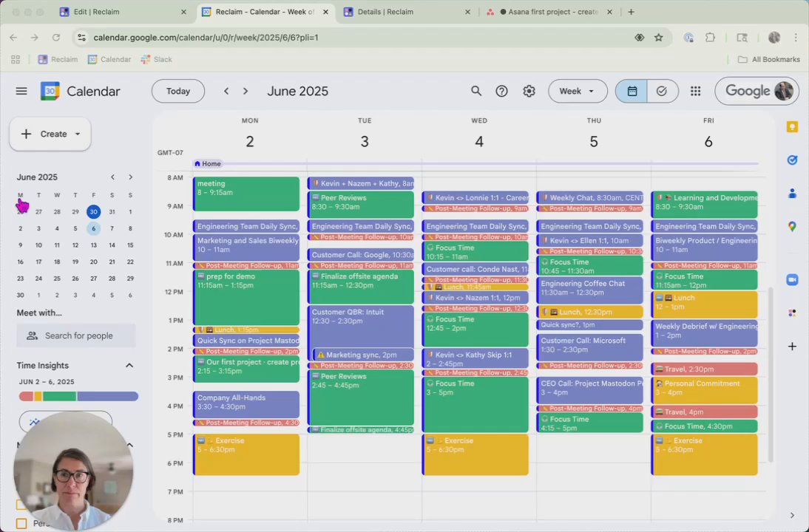
Task: Open CEO Call: Project Mastodon event
Action: click(x=589, y=390)
